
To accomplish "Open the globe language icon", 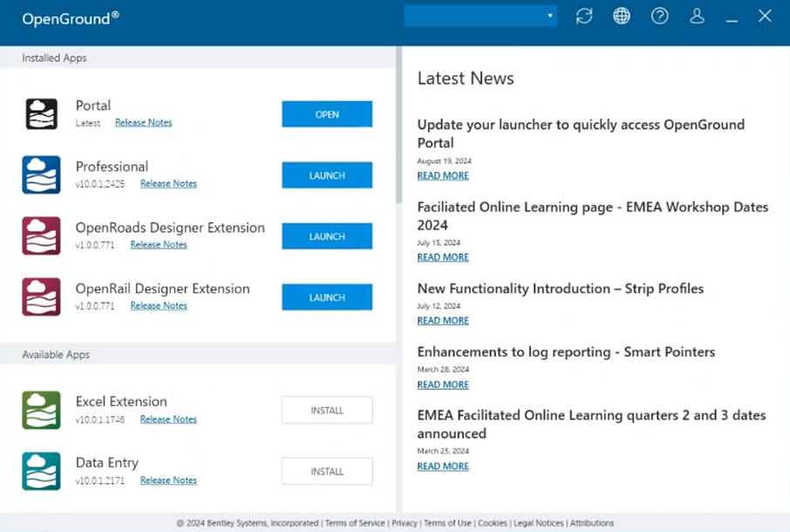I will [621, 16].
